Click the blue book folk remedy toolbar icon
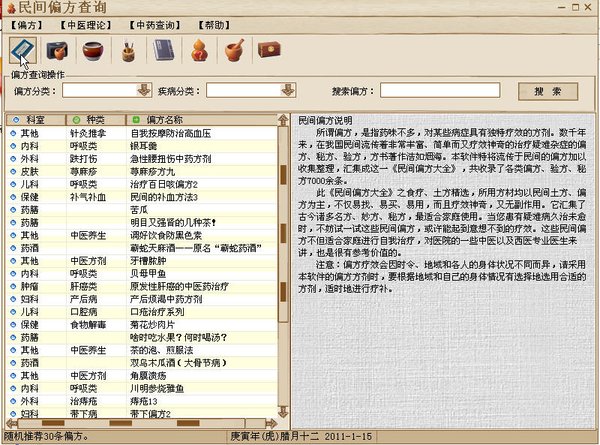Image resolution: width=600 pixels, height=445 pixels. pyautogui.click(x=23, y=50)
